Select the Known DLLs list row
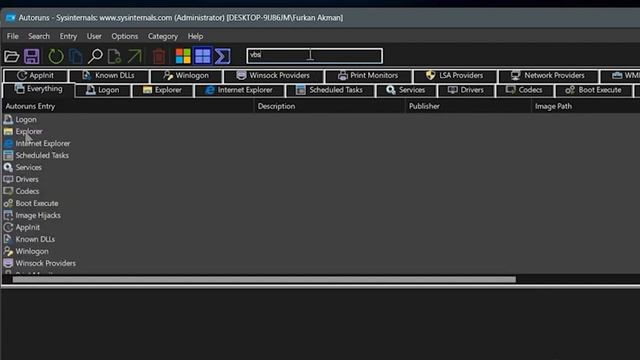 pos(35,239)
